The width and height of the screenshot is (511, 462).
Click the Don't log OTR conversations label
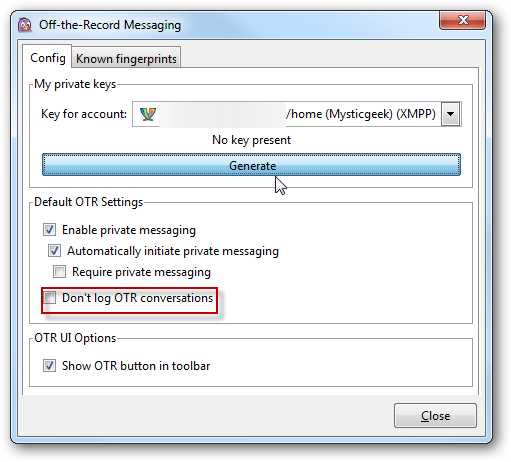coord(137,298)
